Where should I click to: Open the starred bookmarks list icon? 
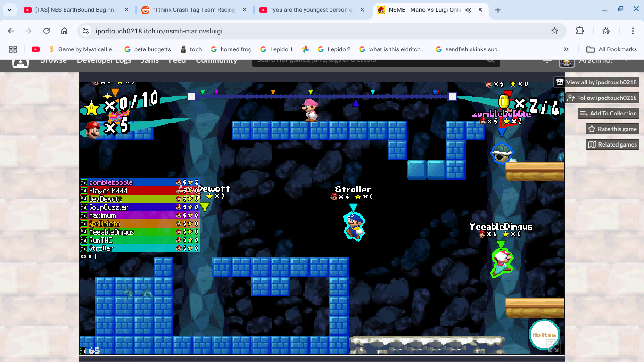pyautogui.click(x=606, y=31)
